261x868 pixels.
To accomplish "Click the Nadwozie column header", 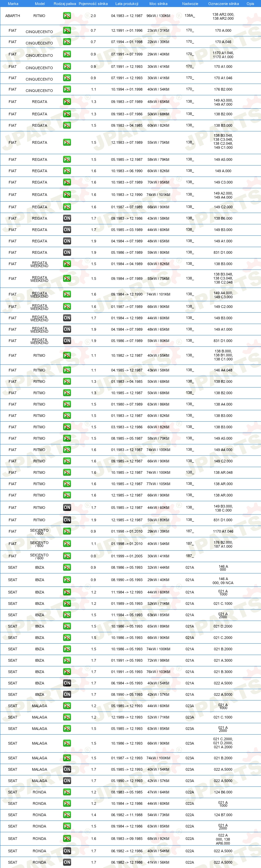I will pos(190,4).
